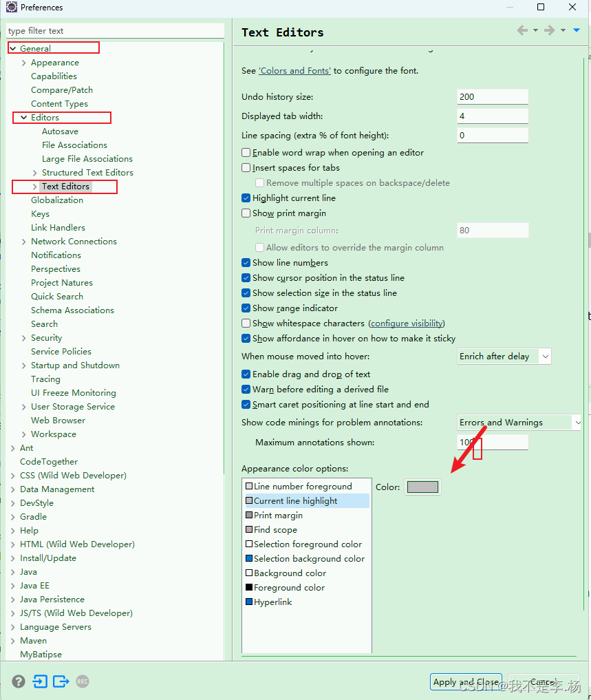This screenshot has height=700, width=591.
Task: Select Web Browser preferences item
Action: [58, 421]
